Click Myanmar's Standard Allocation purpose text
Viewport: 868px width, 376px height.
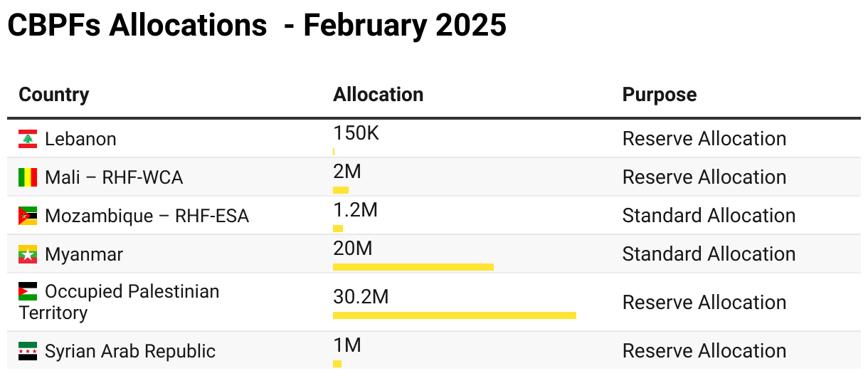point(709,254)
